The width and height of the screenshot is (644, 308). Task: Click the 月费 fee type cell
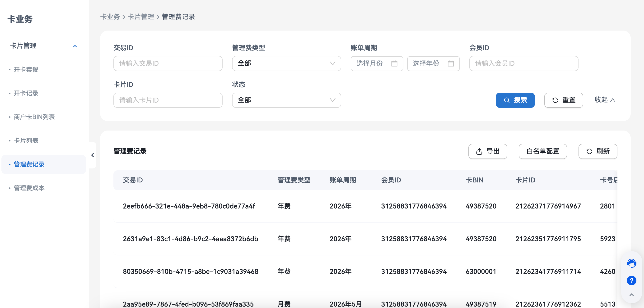284,304
